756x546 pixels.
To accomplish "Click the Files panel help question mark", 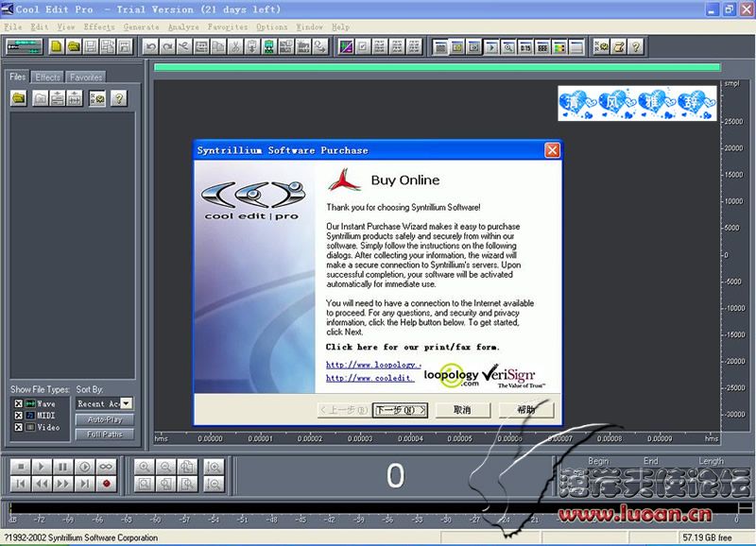I will (119, 98).
